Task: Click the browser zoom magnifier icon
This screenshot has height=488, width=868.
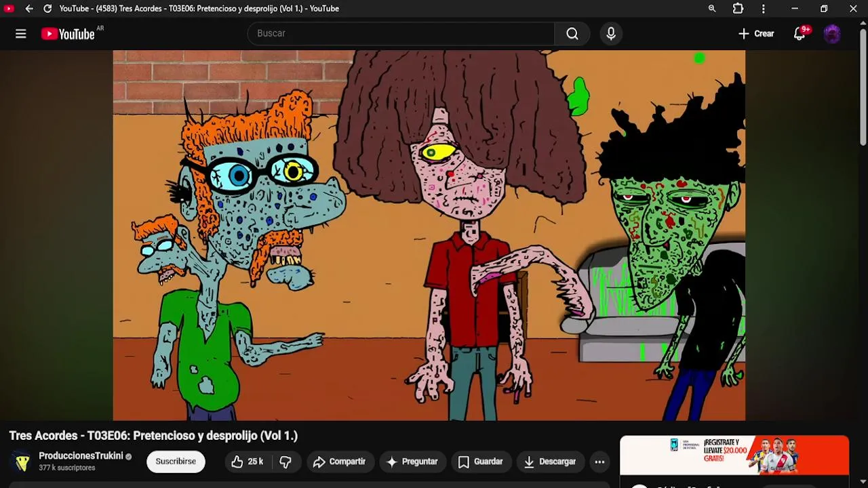Action: (712, 9)
